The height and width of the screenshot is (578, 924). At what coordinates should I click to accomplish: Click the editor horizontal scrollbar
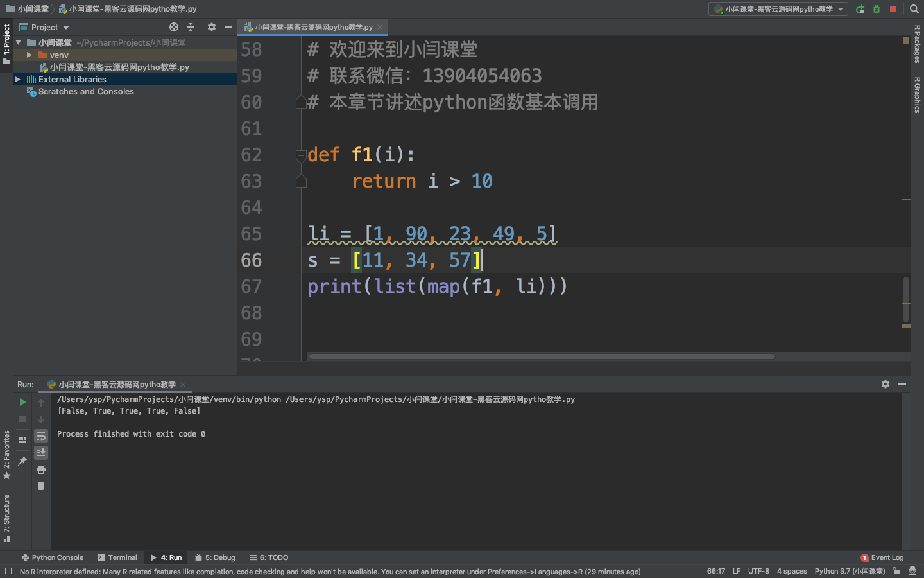(542, 356)
